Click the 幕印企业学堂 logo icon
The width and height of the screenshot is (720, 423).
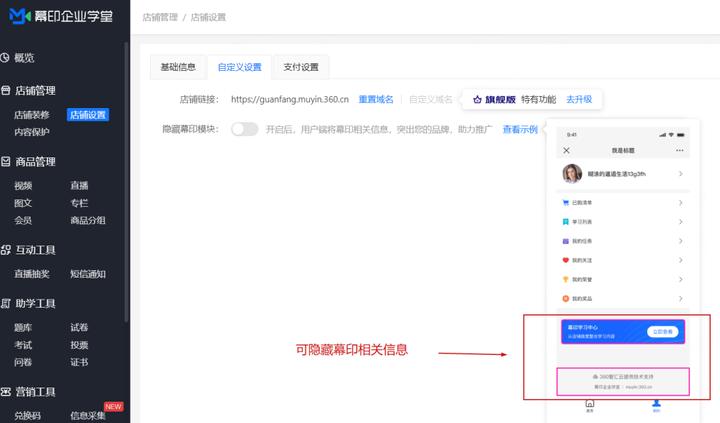[x=20, y=17]
